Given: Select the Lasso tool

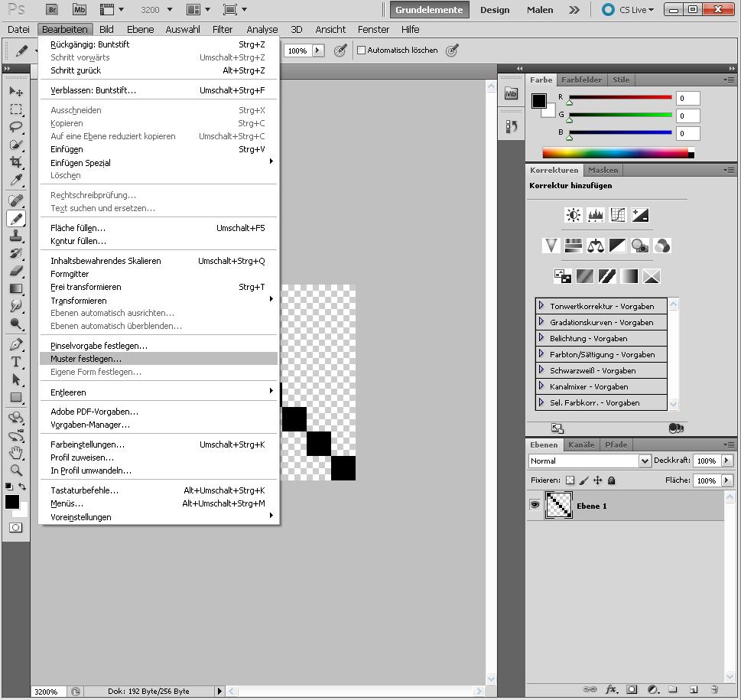Looking at the screenshot, I should [x=15, y=127].
